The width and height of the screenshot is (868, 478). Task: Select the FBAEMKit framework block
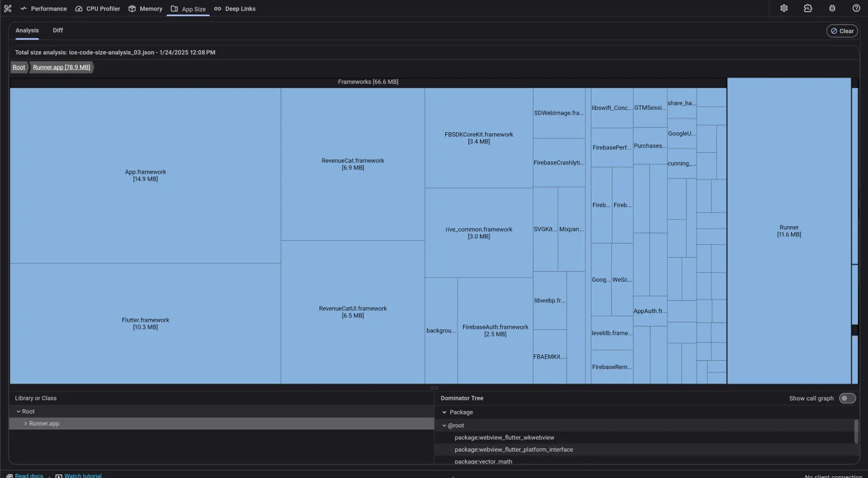[x=549, y=357]
